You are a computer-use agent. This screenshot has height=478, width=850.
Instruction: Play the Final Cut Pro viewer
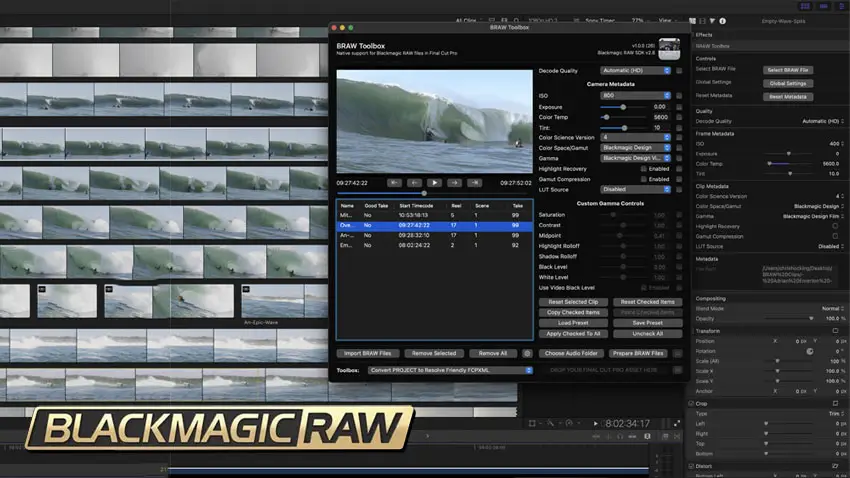click(x=596, y=424)
